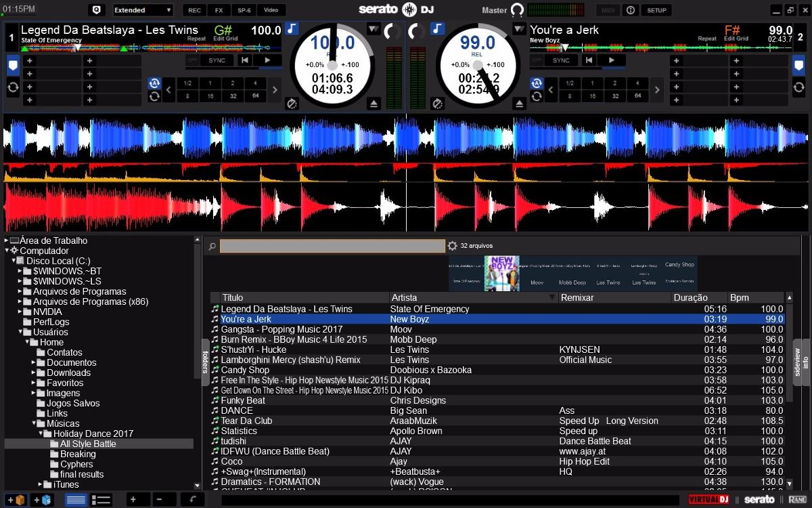Click the Master headphone icon

517,10
